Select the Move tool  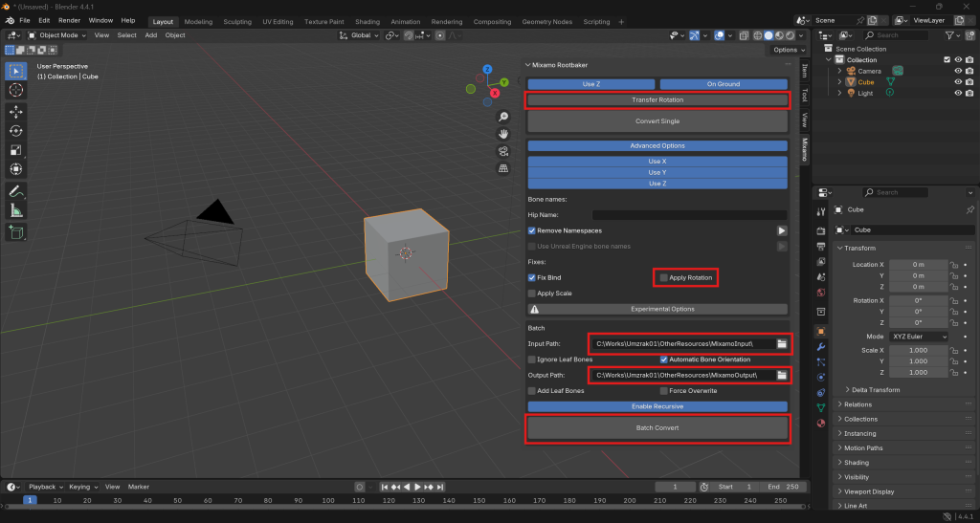15,112
